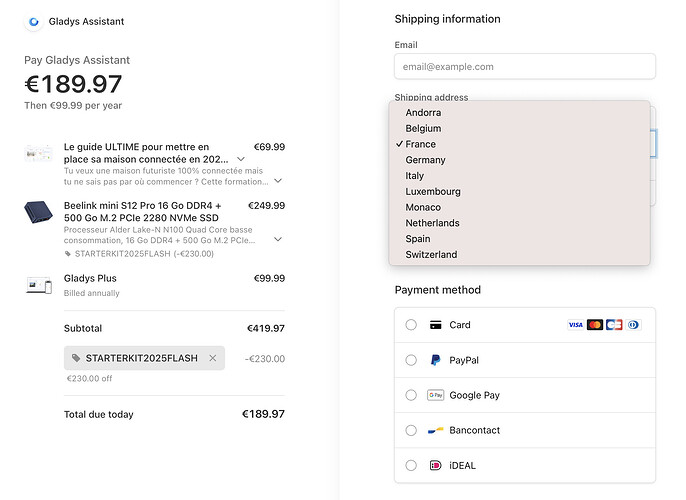Choose Germany from the country list
Viewport: 686px width, 500px height.
click(x=425, y=160)
